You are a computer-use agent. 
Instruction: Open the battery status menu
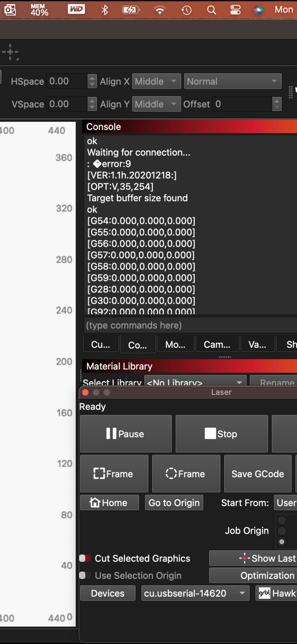point(131,10)
